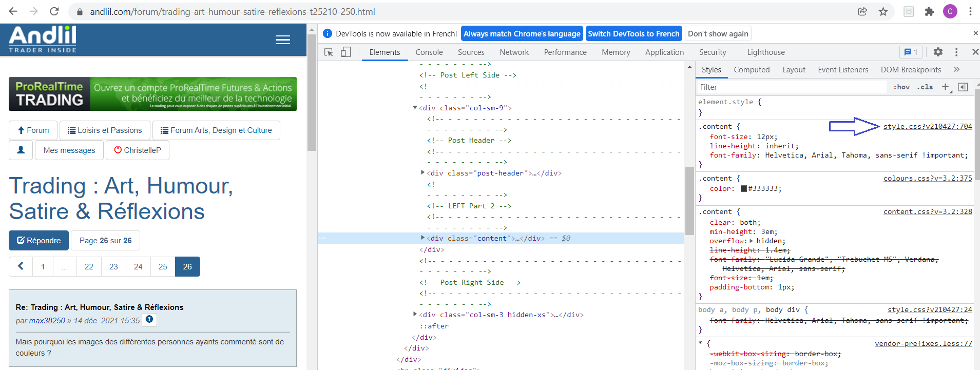Click the Répondre button
Image resolution: width=980 pixels, height=370 pixels.
coord(39,241)
